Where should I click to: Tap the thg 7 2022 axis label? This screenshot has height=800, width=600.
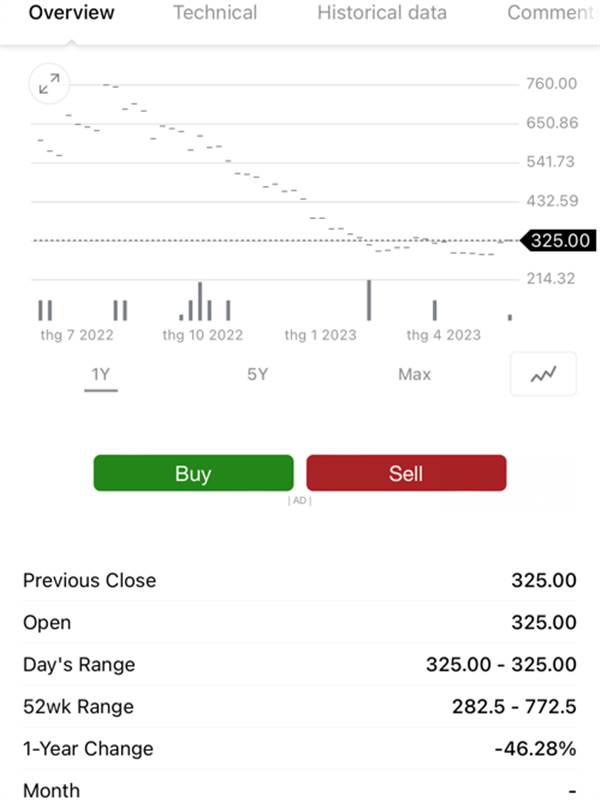click(x=77, y=335)
